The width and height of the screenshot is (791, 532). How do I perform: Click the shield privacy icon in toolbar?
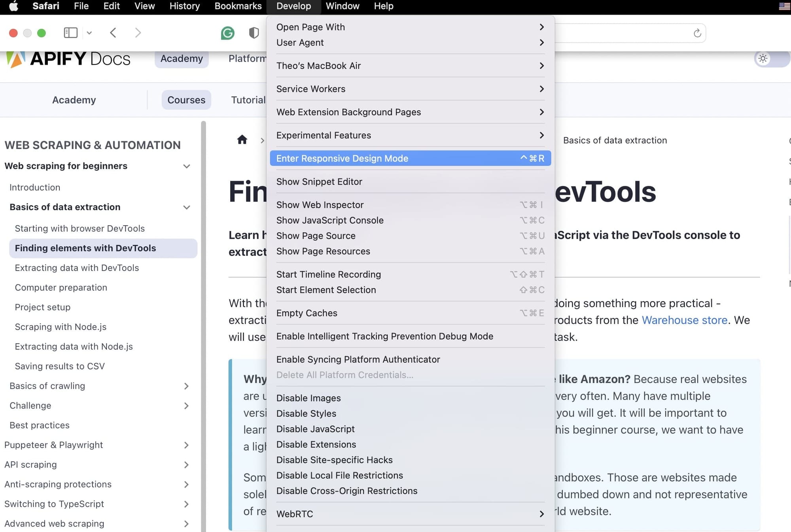coord(254,33)
